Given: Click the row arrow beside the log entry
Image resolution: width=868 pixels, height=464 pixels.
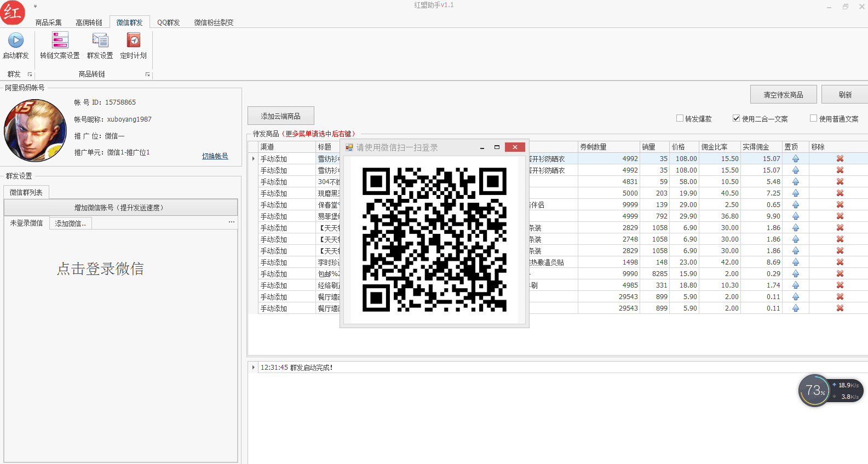Looking at the screenshot, I should tap(253, 368).
